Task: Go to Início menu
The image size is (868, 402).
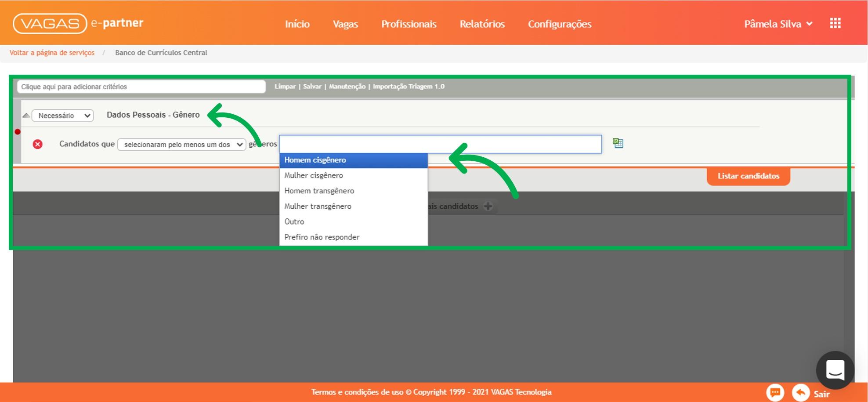Action: 297,24
